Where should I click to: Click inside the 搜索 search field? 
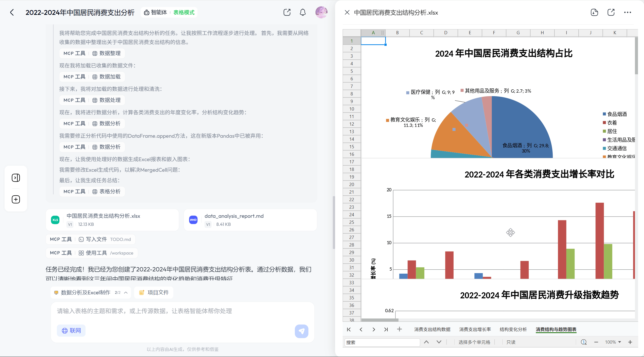[x=382, y=342]
